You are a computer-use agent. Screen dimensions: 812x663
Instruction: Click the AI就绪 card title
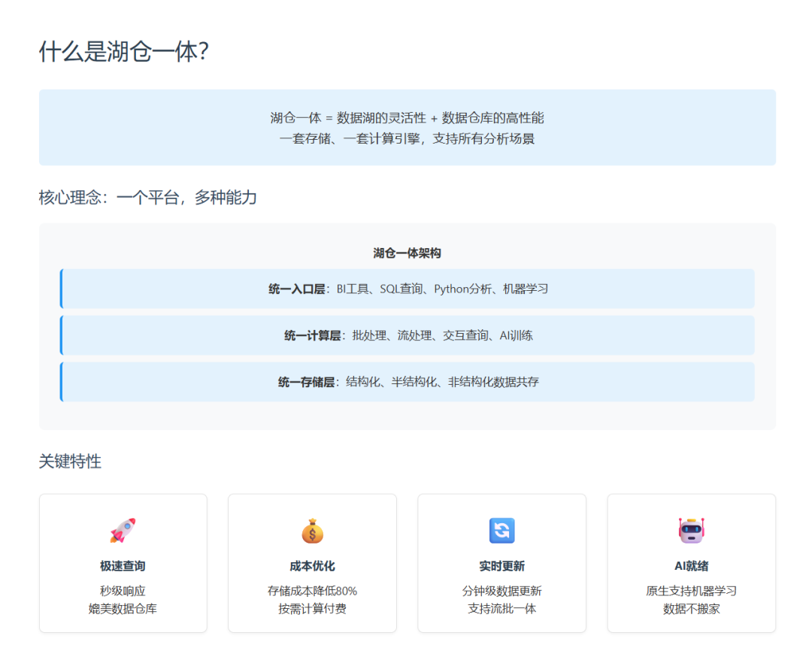(x=692, y=566)
